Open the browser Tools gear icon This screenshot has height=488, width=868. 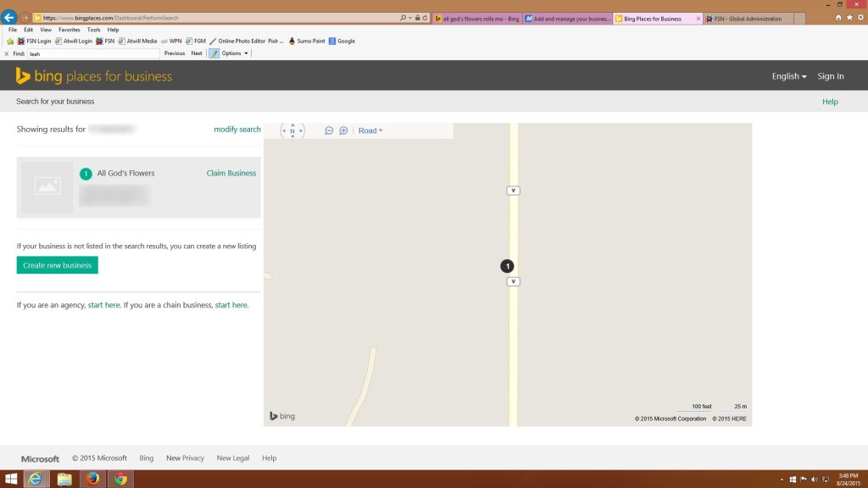(x=861, y=18)
